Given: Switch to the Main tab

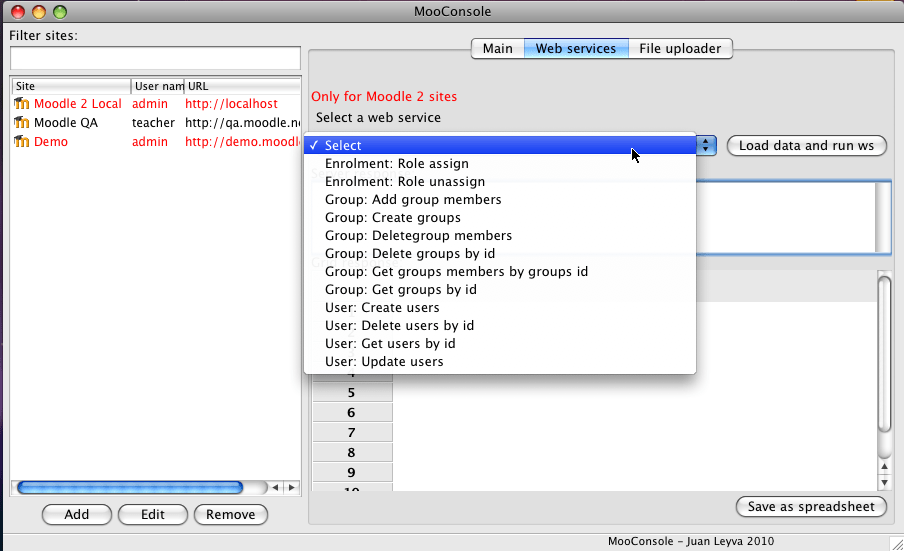Looking at the screenshot, I should [498, 48].
